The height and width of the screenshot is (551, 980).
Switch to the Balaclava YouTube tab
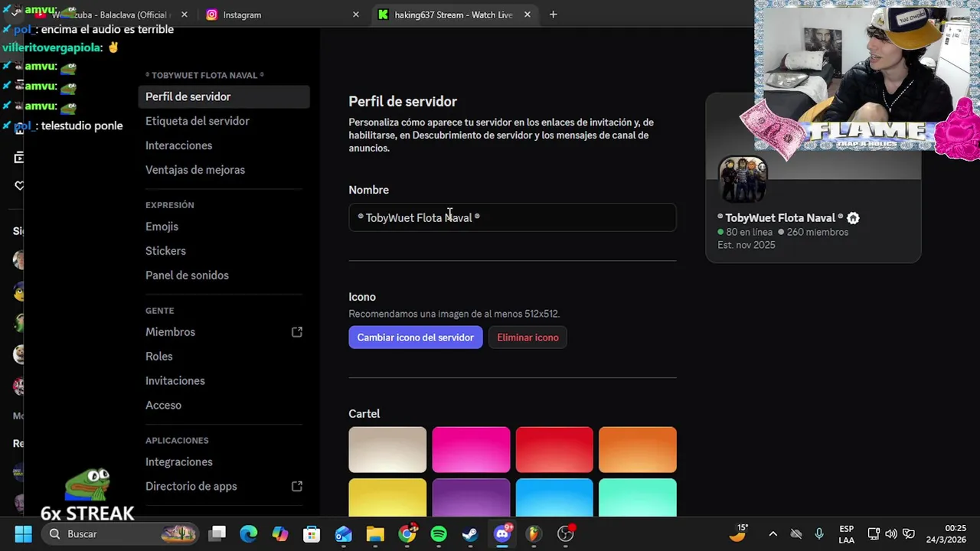(x=107, y=15)
